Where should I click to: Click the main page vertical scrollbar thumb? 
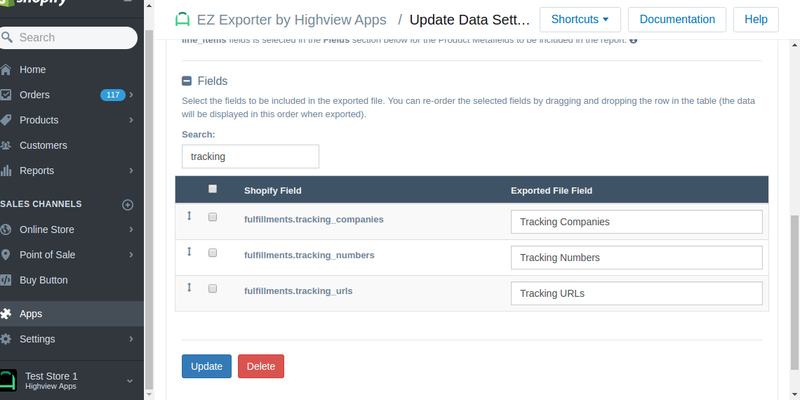(795, 292)
